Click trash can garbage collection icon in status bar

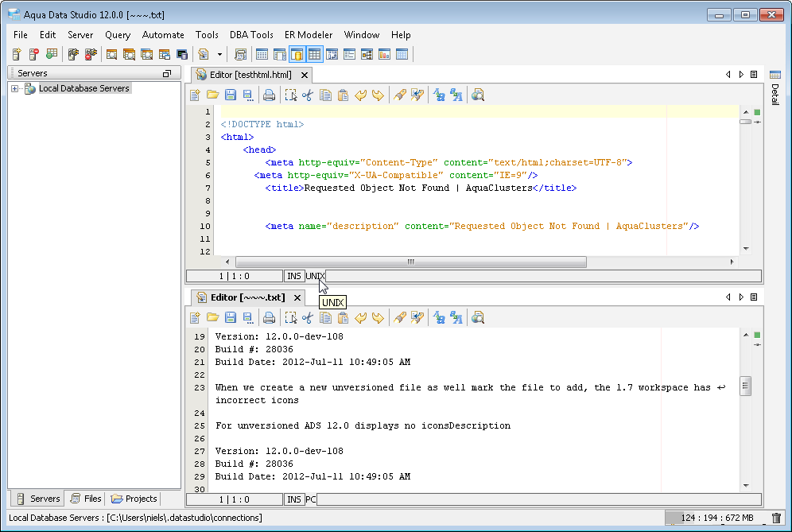coord(776,518)
